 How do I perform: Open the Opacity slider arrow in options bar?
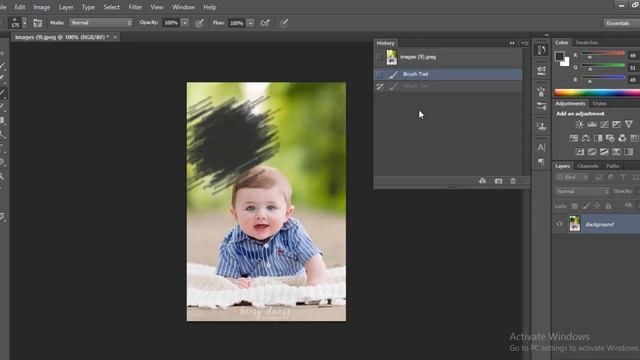tap(185, 23)
